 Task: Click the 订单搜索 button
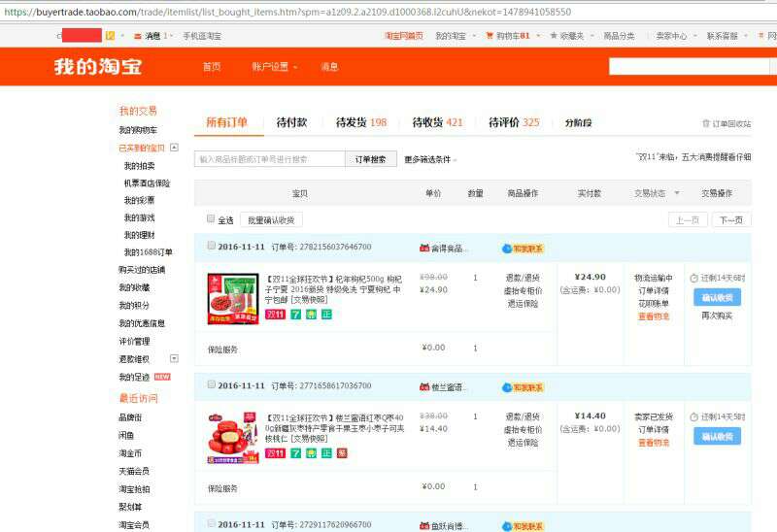371,159
